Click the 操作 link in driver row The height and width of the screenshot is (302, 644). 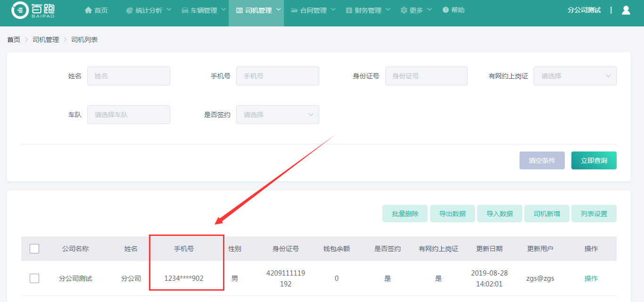pyautogui.click(x=591, y=278)
